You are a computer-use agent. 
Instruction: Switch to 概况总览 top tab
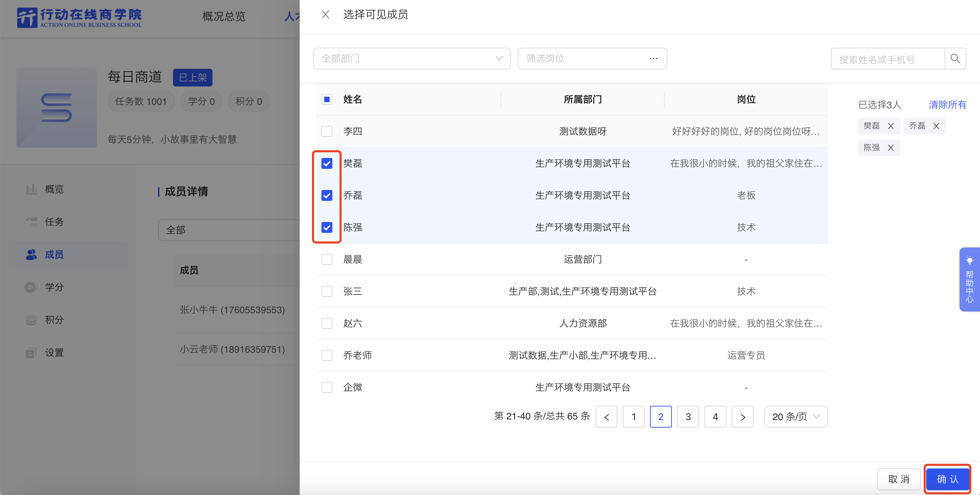(224, 16)
